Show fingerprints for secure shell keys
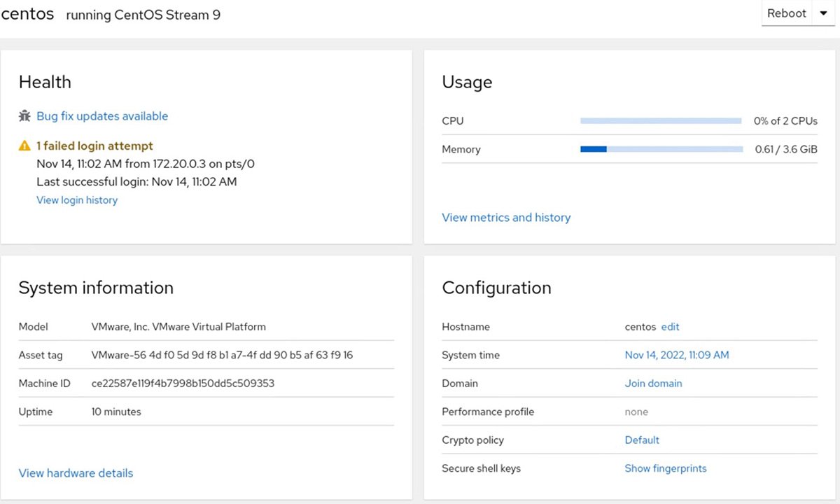This screenshot has height=504, width=840. click(x=666, y=468)
